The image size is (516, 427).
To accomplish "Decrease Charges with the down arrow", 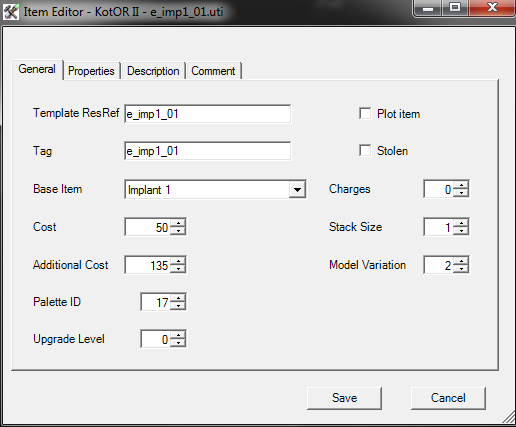I will pyautogui.click(x=461, y=193).
